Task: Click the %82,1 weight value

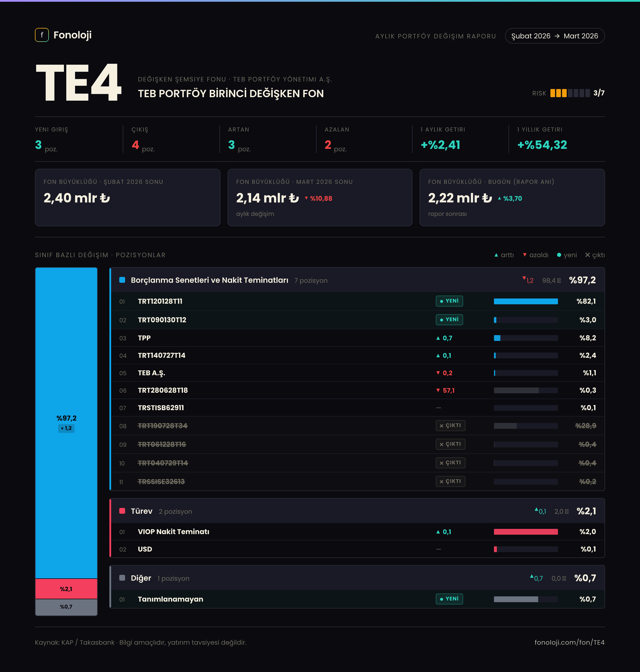Action: (586, 301)
